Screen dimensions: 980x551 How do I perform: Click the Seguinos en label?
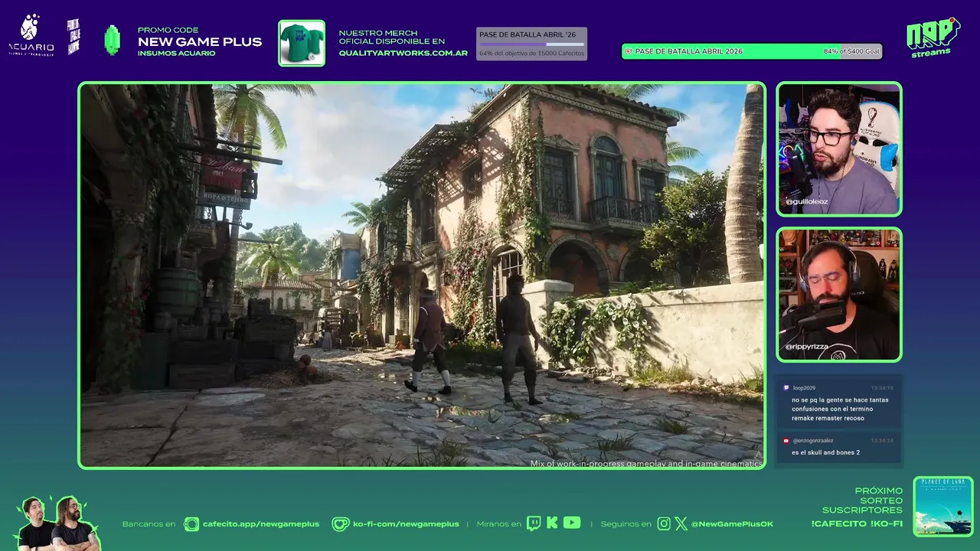(x=626, y=524)
